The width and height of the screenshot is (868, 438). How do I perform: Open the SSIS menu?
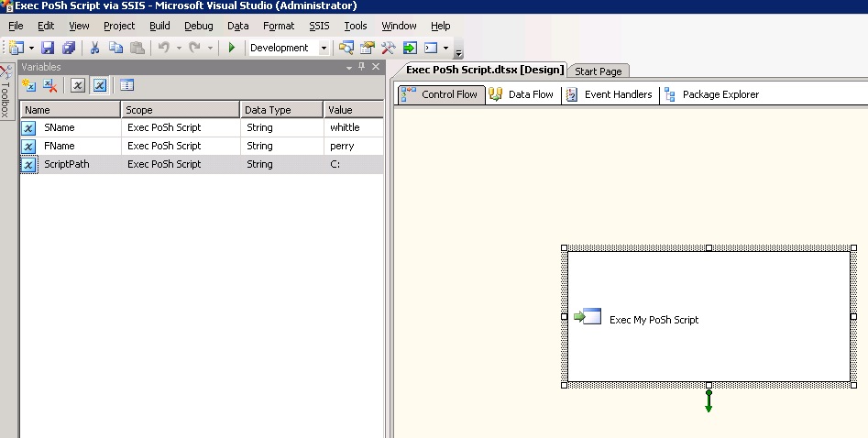coord(319,26)
